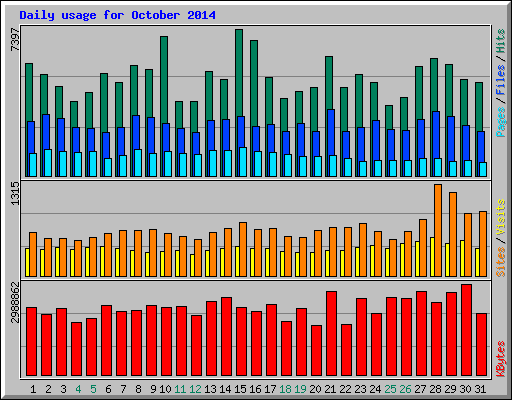Select the orange sites bar for day 29
This screenshot has height=400, width=512.
[x=453, y=234]
